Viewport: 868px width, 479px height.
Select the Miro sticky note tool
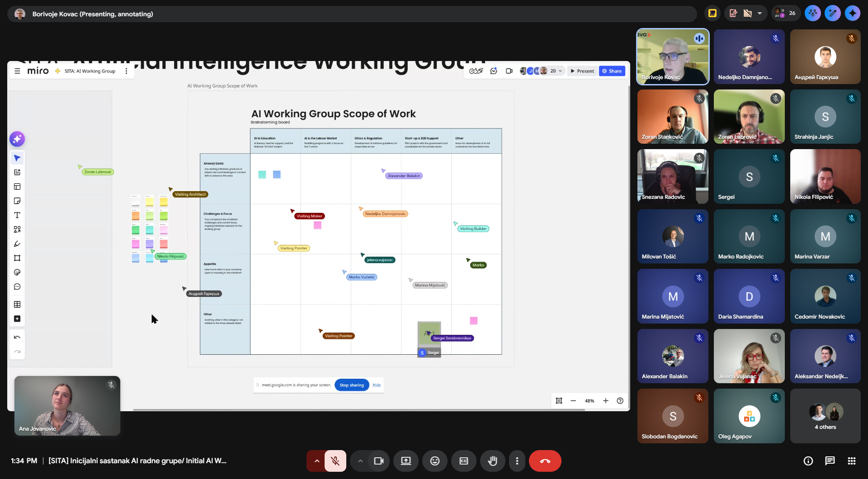(17, 201)
